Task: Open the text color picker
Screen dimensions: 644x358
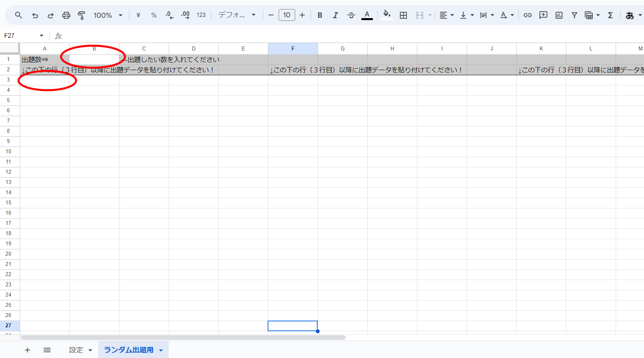Action: (x=367, y=15)
